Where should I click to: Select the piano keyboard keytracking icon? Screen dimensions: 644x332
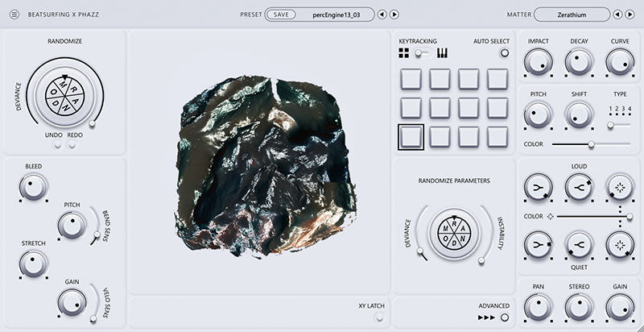pos(442,54)
